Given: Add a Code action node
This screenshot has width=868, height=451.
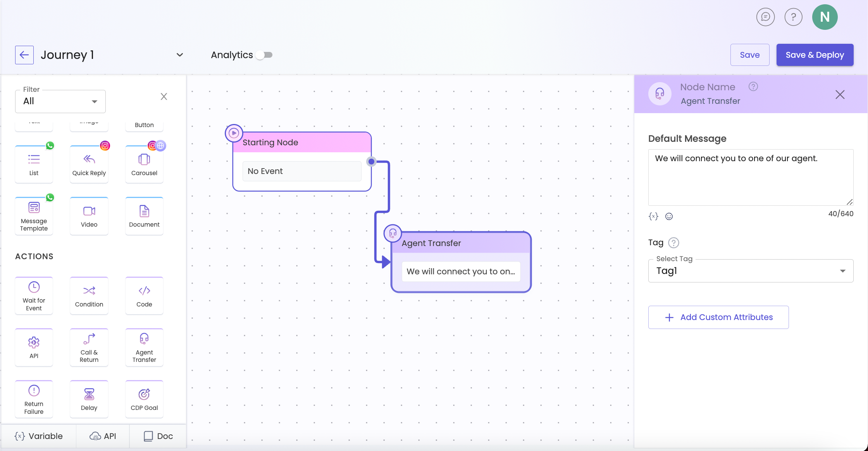Looking at the screenshot, I should click(144, 296).
